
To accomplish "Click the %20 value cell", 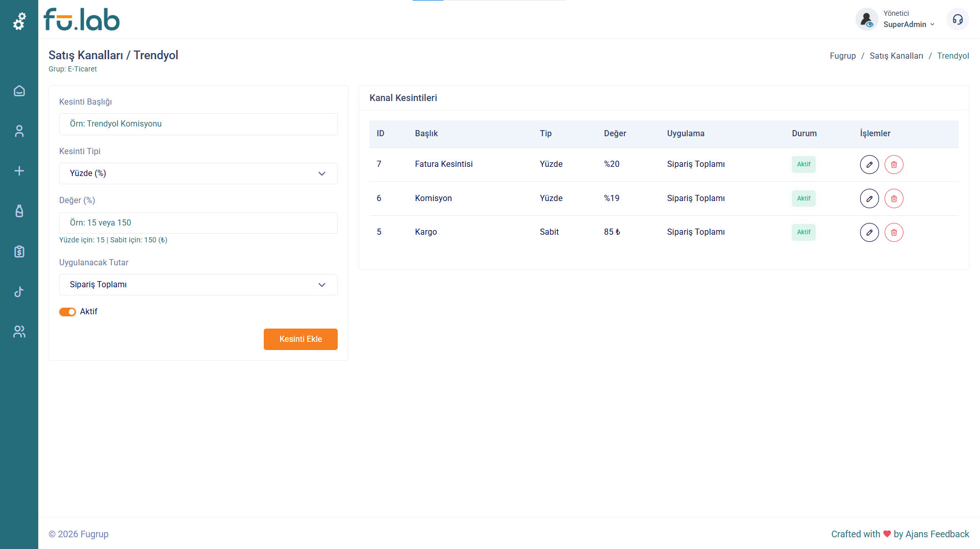I will click(612, 164).
